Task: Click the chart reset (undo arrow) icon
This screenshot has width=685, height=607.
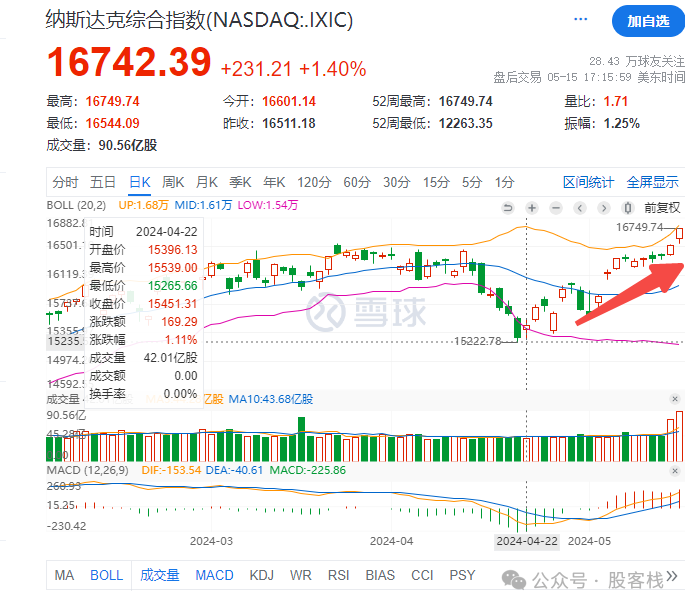Action: click(x=508, y=208)
